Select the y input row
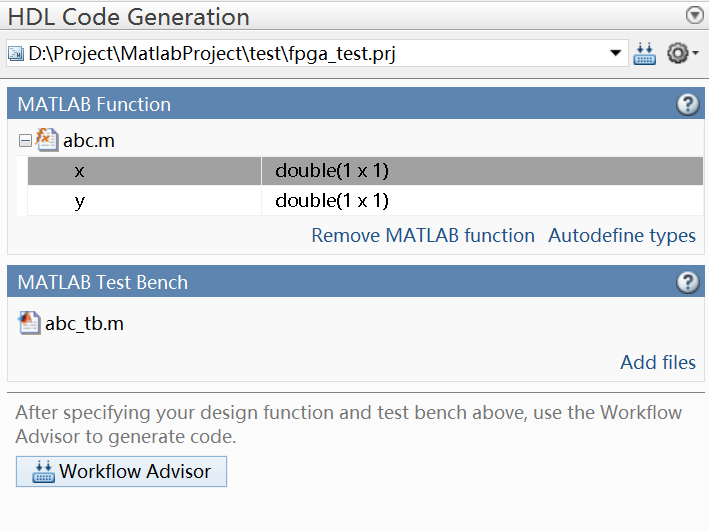Image resolution: width=709 pixels, height=531 pixels. [x=80, y=201]
